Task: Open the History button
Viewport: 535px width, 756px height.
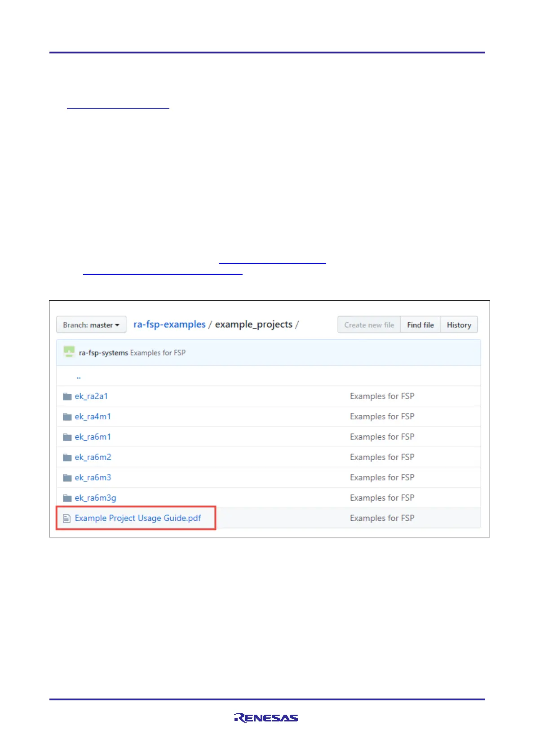Action: pos(459,325)
